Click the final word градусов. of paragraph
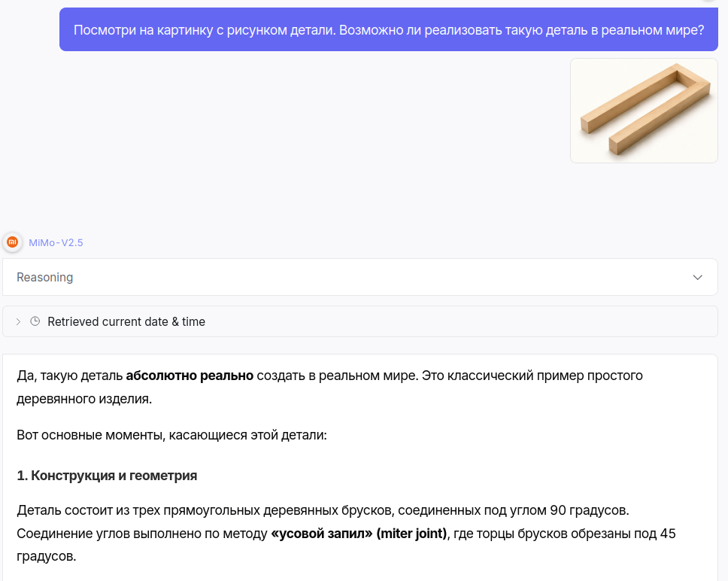728x581 pixels. 47,556
